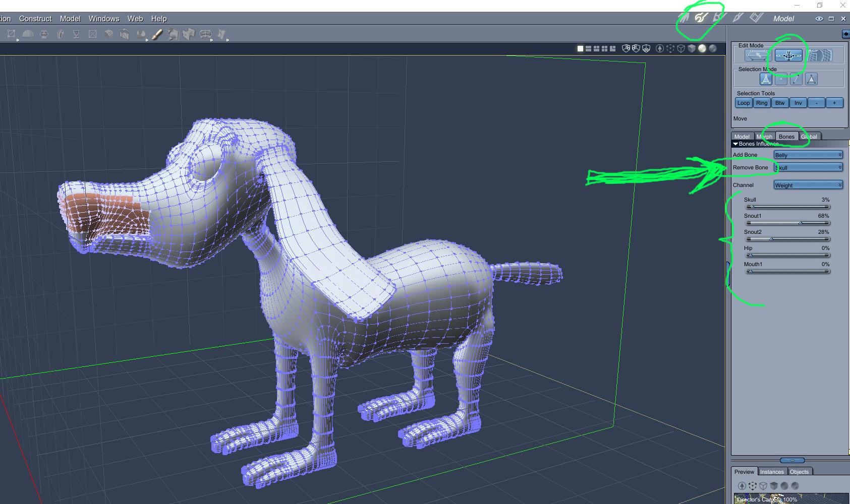Image resolution: width=850 pixels, height=504 pixels.
Task: Select the oval ring shape tool icon
Action: pyautogui.click(x=205, y=34)
